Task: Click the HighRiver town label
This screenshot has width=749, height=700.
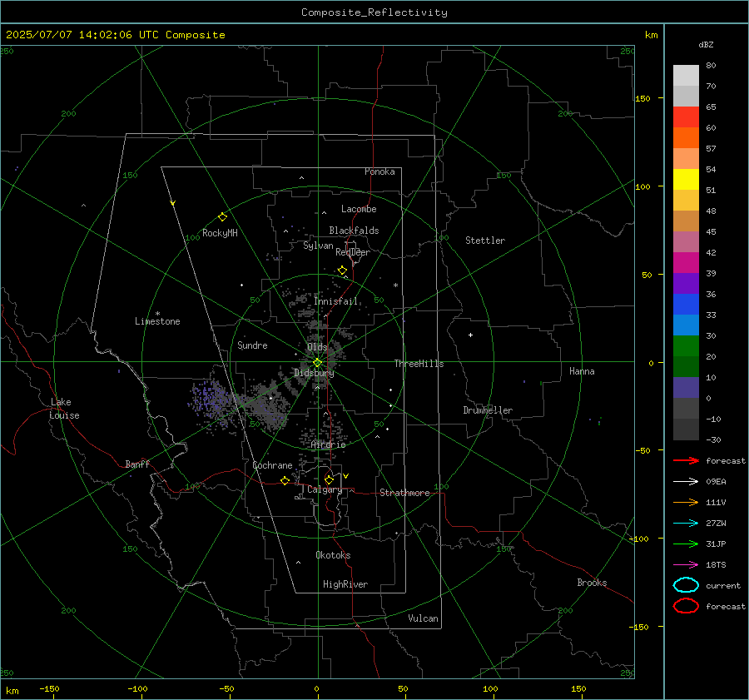Action: (345, 584)
